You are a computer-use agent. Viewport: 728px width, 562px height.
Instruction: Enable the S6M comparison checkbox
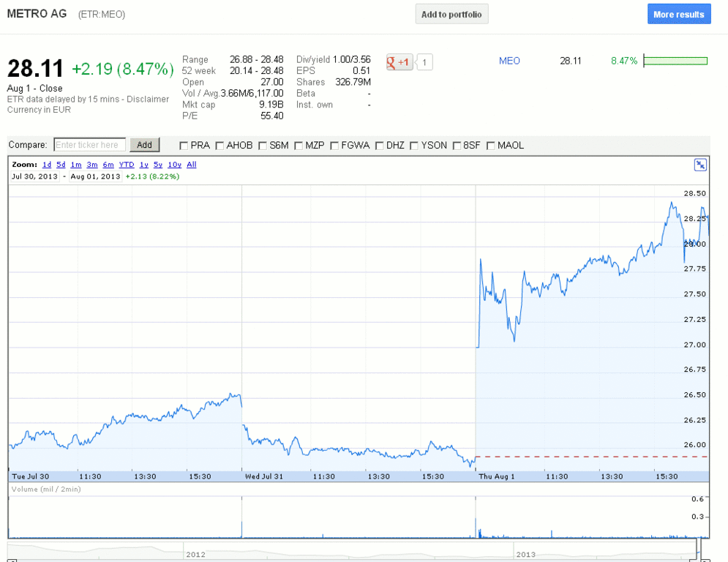click(x=263, y=146)
